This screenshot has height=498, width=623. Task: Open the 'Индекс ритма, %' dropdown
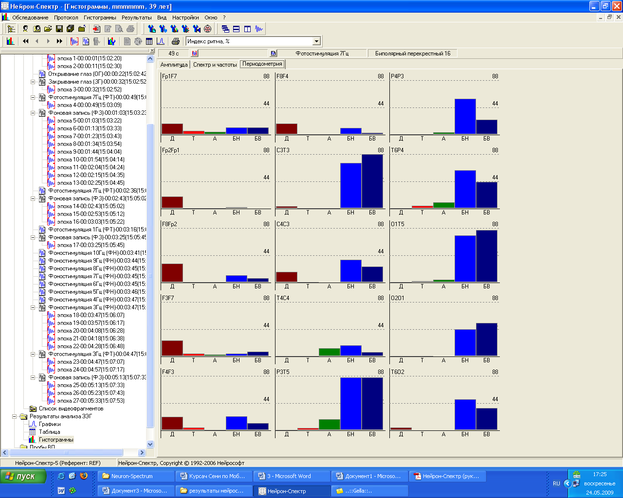coord(316,42)
